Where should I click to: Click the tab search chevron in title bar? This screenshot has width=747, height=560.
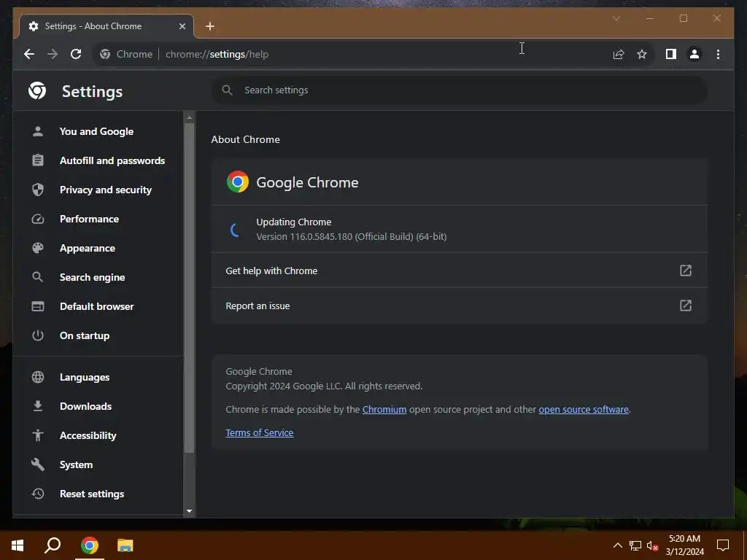point(616,18)
